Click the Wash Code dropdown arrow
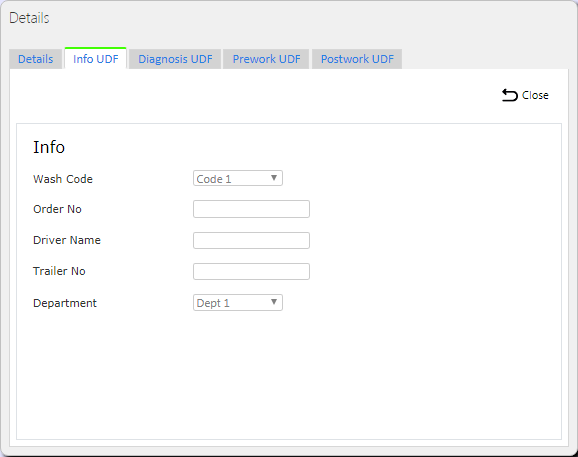The height and width of the screenshot is (457, 578). point(274,178)
